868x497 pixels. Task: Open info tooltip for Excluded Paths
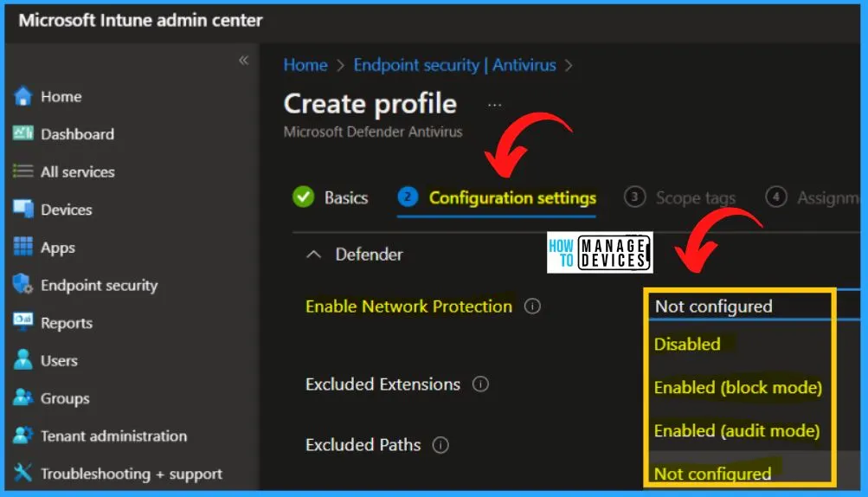tap(440, 445)
